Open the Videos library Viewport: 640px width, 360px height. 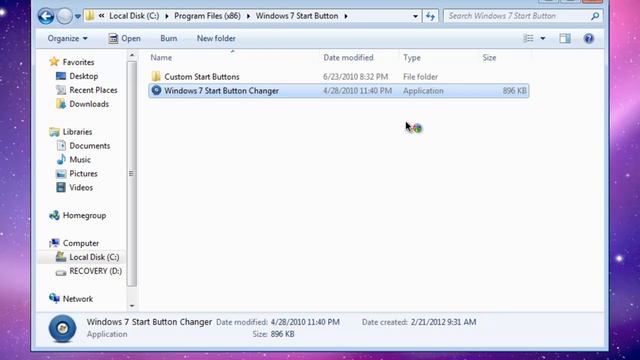click(x=81, y=187)
